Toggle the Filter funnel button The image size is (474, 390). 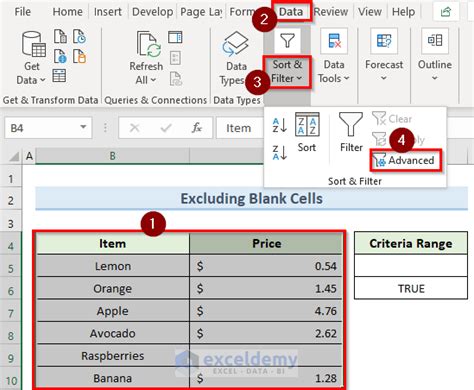click(x=351, y=133)
